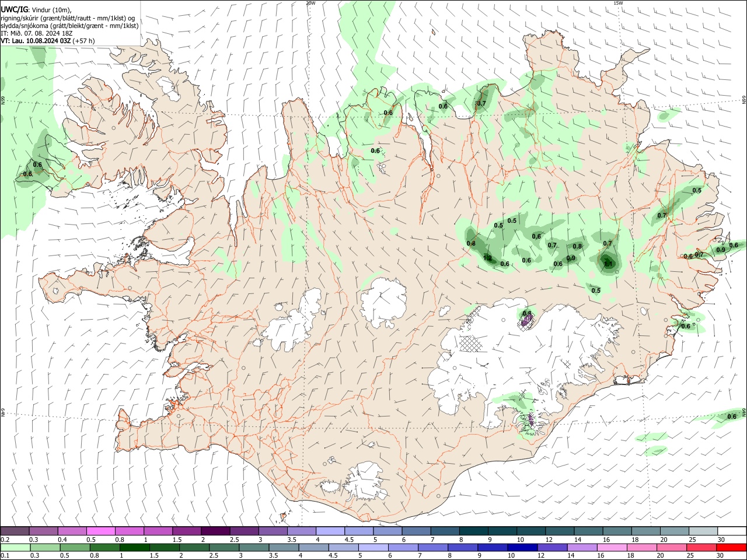Click the 'slydda/snjókoma' legend description line
Viewport: 747px width, 560px height.
point(69,26)
